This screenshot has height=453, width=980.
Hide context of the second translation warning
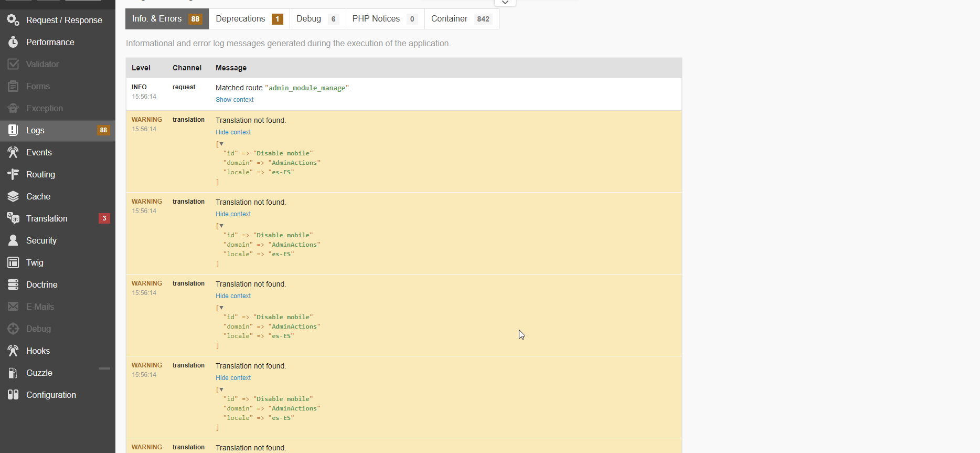click(233, 214)
